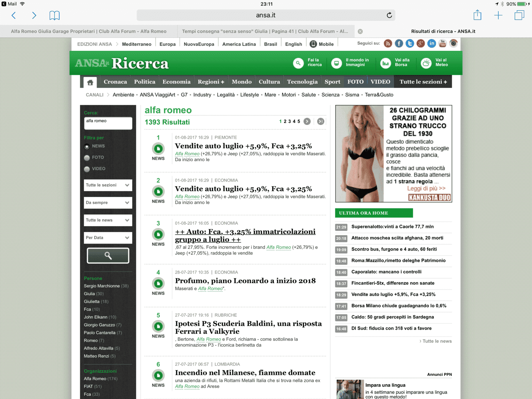Open the 'Impara una lingua' ad thumbnail
This screenshot has height=399, width=532.
pyautogui.click(x=350, y=390)
